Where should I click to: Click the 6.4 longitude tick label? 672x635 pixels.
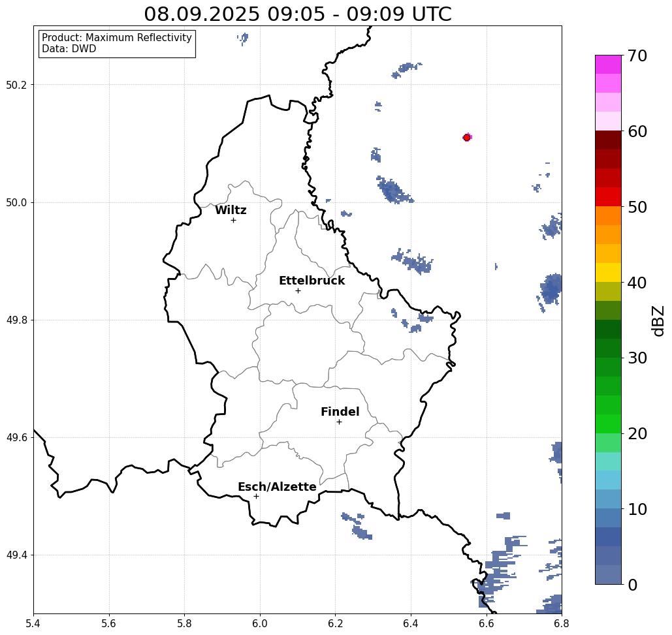pyautogui.click(x=411, y=624)
